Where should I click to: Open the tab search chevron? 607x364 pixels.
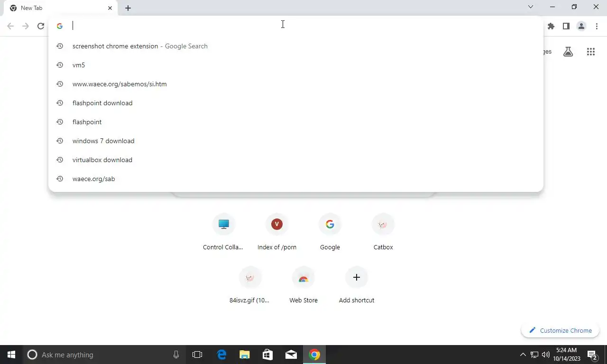531,7
